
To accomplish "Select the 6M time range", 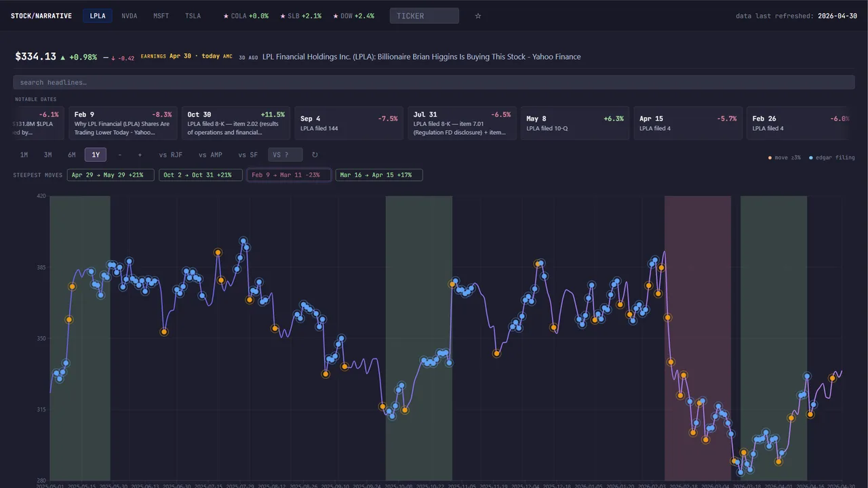I will [72, 155].
